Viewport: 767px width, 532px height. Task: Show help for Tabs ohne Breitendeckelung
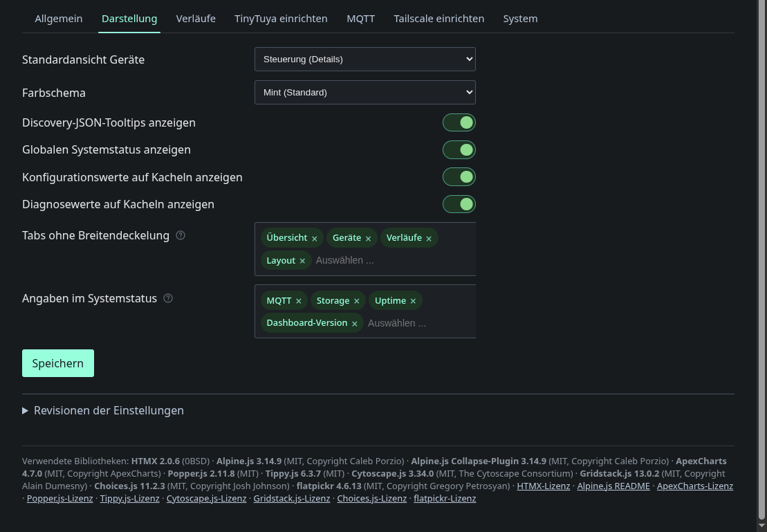tap(181, 235)
